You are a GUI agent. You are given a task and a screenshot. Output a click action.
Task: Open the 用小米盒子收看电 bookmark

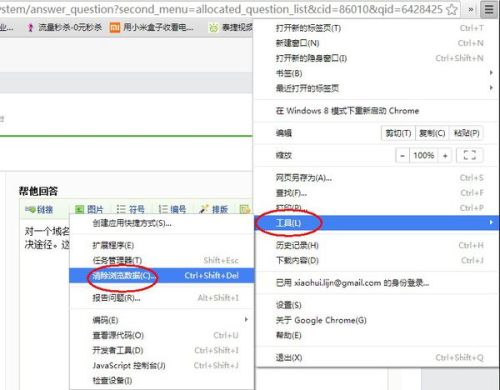pyautogui.click(x=152, y=27)
